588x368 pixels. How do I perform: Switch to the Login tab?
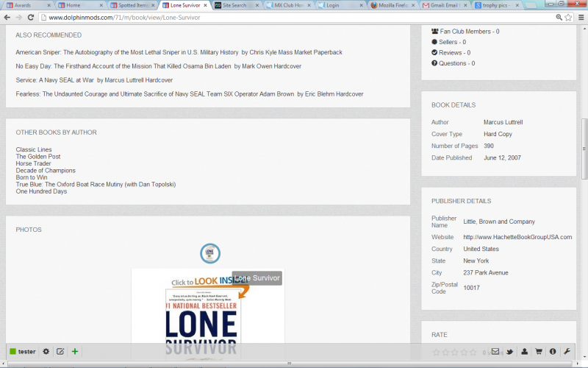click(340, 5)
